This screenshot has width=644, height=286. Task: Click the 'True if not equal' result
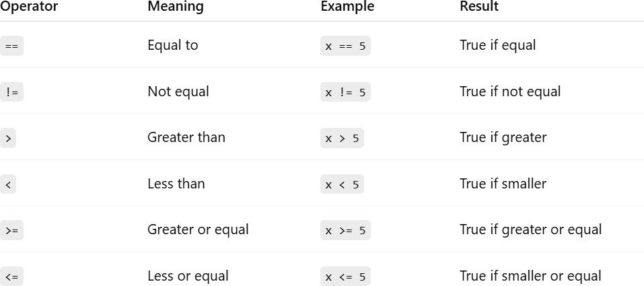click(x=510, y=92)
